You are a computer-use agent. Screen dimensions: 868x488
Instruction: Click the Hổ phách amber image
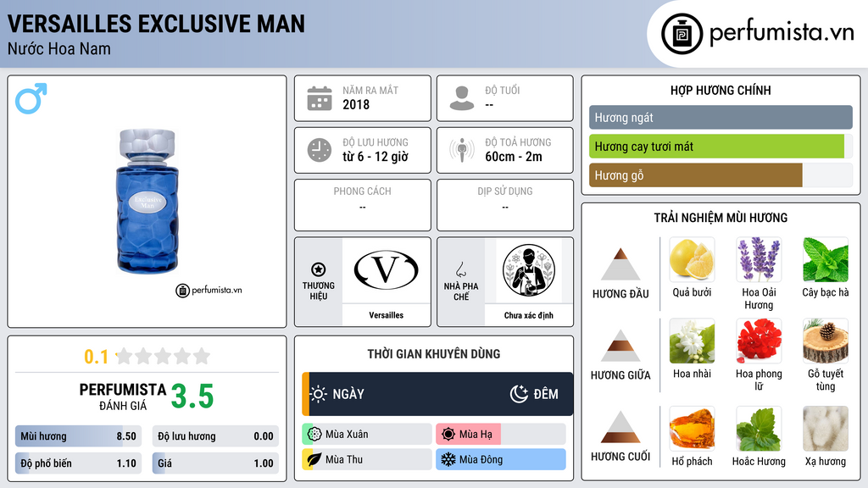[x=692, y=429]
